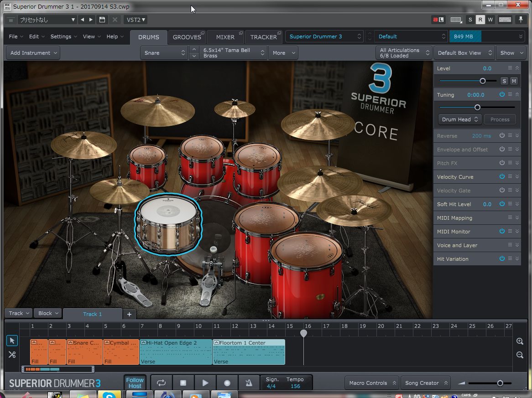Enable loop playback in the transport bar
The image size is (532, 398).
pos(161,382)
